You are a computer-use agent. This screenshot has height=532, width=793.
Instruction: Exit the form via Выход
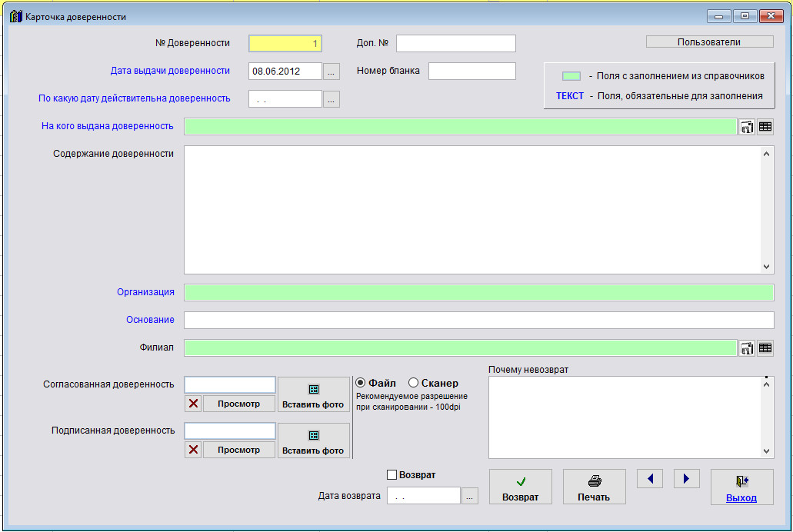742,487
